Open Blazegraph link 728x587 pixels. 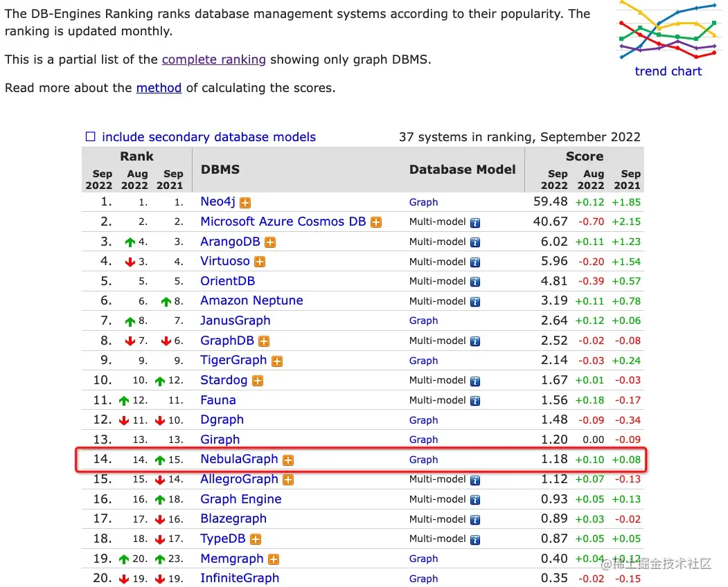pos(233,518)
